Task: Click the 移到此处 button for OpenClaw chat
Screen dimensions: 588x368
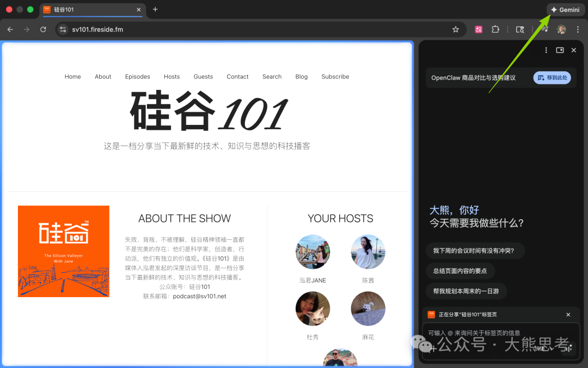Action: [x=552, y=77]
